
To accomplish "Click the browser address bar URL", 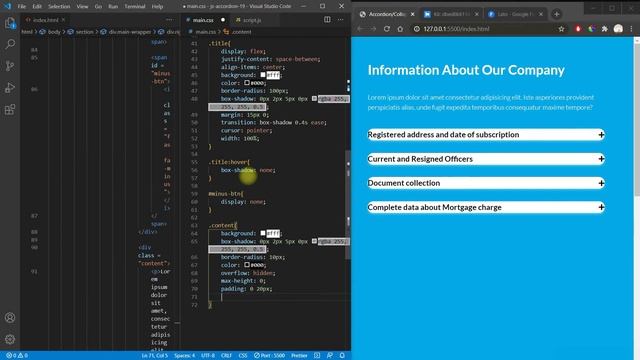I will (456, 29).
